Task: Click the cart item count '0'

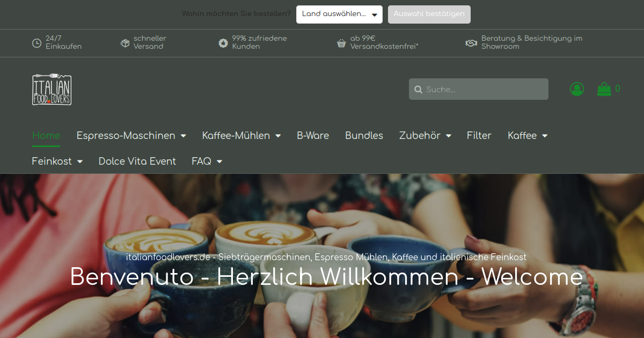Action: pyautogui.click(x=618, y=89)
